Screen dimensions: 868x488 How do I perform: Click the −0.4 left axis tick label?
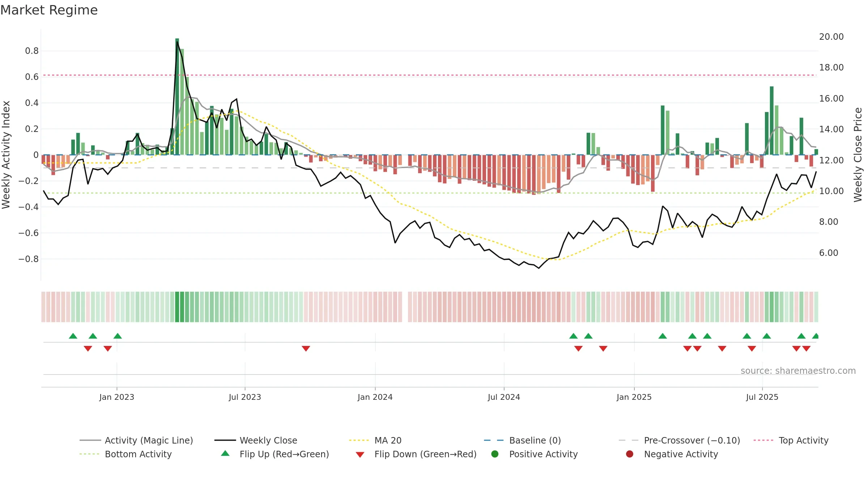(x=28, y=207)
